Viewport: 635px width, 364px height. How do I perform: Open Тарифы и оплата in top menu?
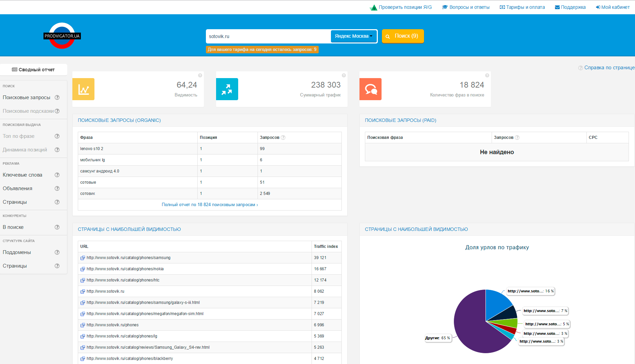pos(522,7)
